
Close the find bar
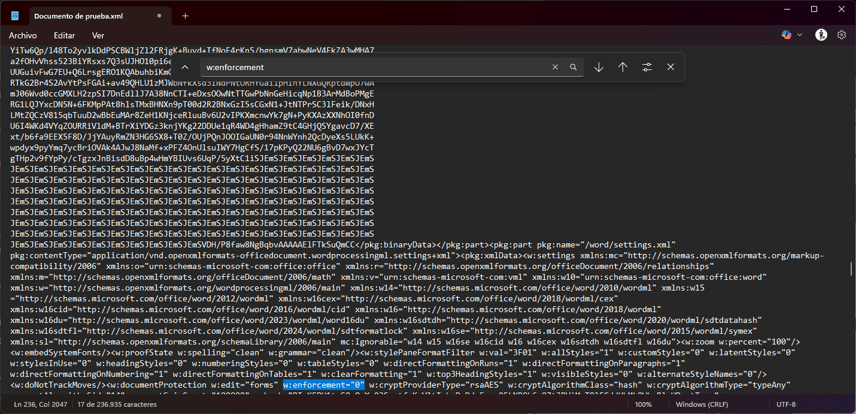pyautogui.click(x=671, y=67)
